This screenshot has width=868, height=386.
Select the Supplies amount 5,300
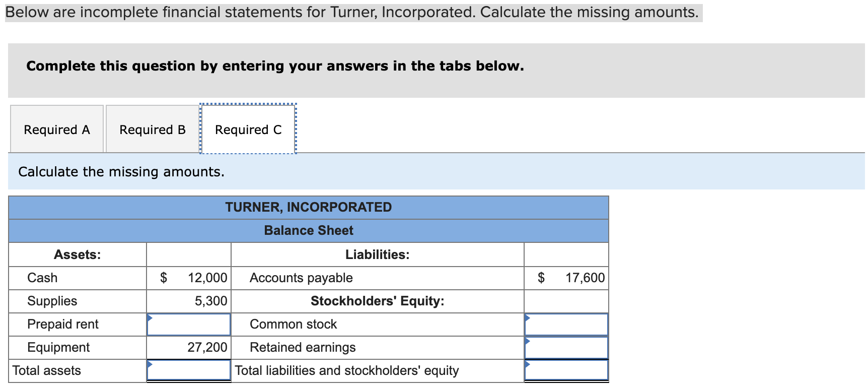211,301
